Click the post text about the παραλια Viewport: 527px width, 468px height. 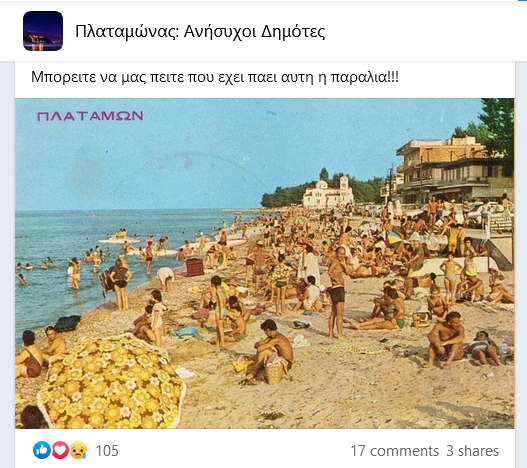coord(215,77)
